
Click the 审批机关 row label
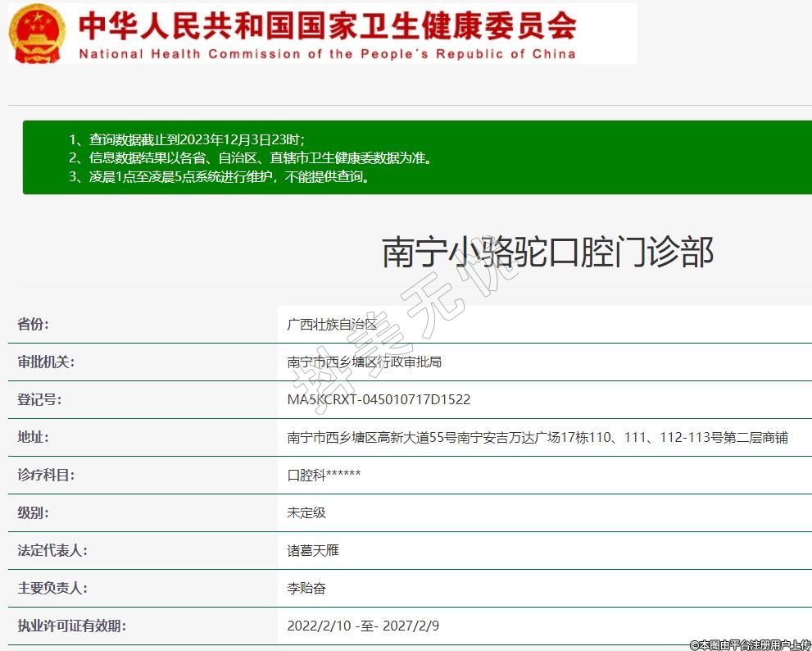(x=46, y=362)
